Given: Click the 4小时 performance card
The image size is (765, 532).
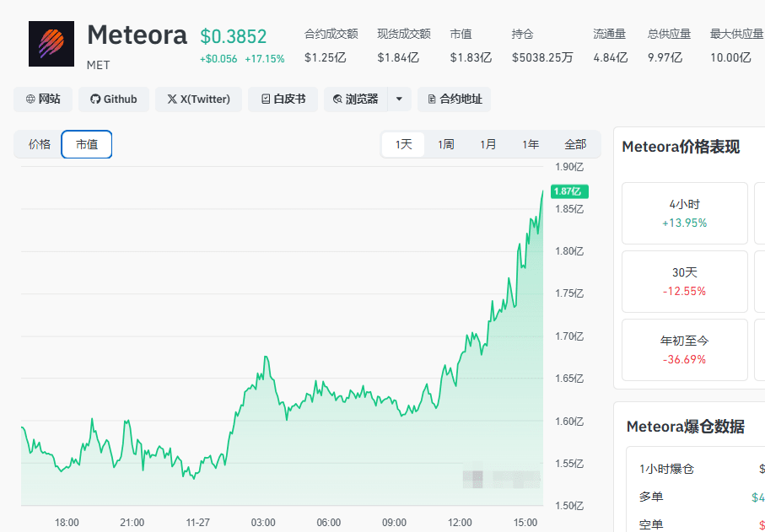Looking at the screenshot, I should tap(684, 213).
